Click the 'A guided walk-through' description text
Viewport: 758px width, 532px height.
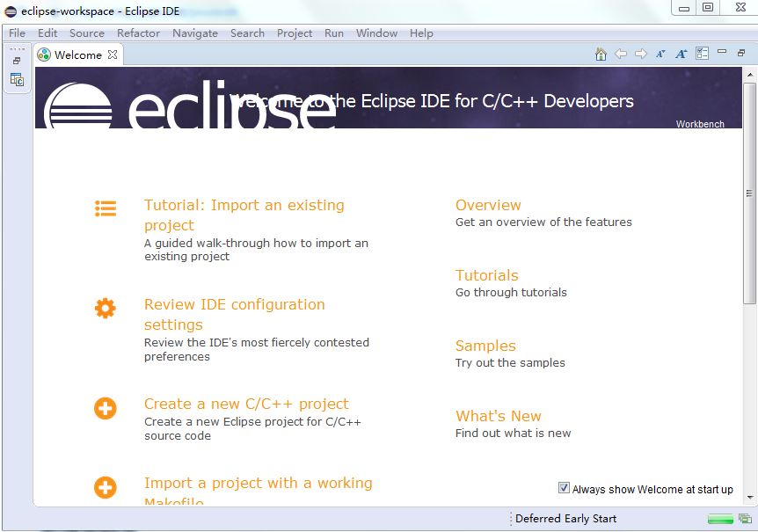(x=256, y=250)
